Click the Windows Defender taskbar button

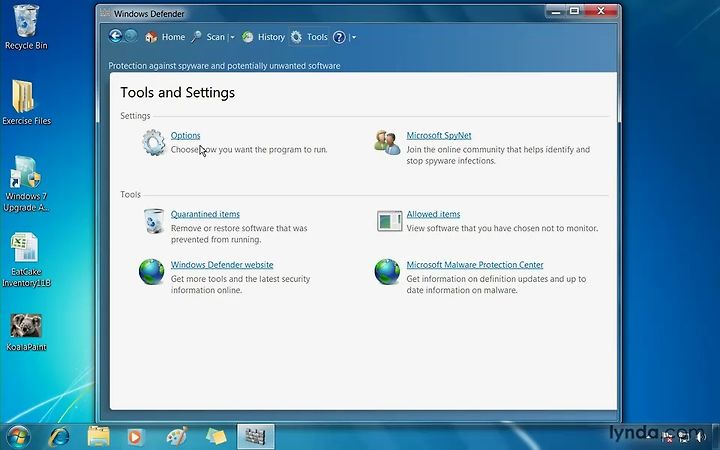[256, 437]
